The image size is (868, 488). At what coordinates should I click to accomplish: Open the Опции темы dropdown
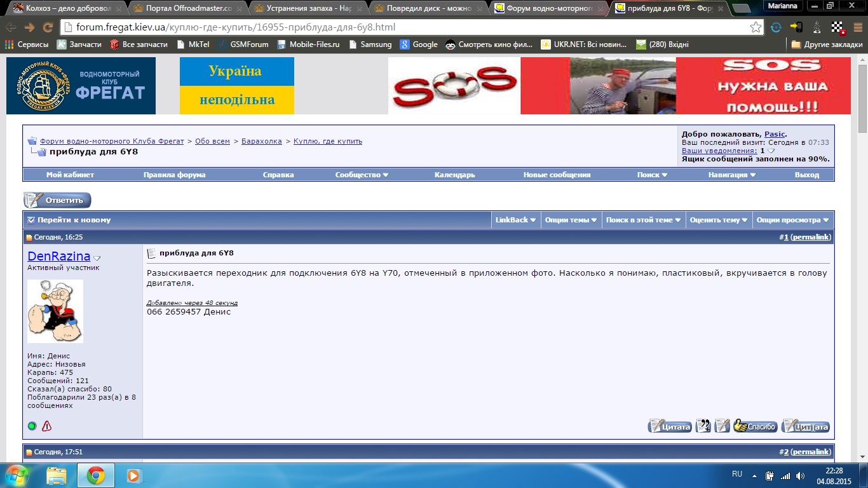point(571,220)
